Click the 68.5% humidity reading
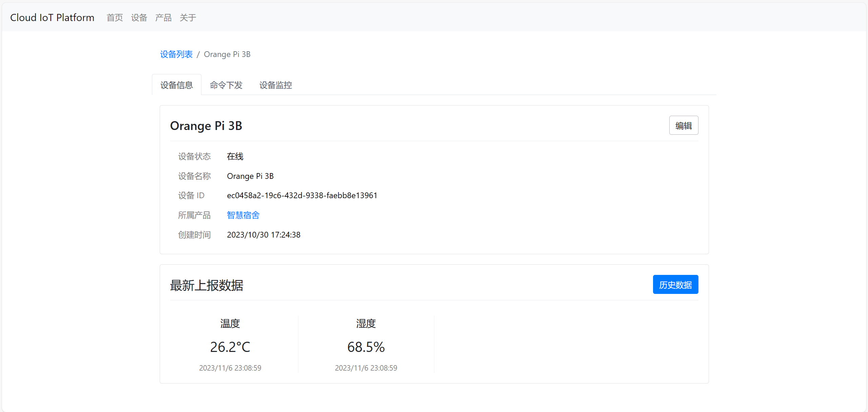This screenshot has height=412, width=868. (366, 347)
